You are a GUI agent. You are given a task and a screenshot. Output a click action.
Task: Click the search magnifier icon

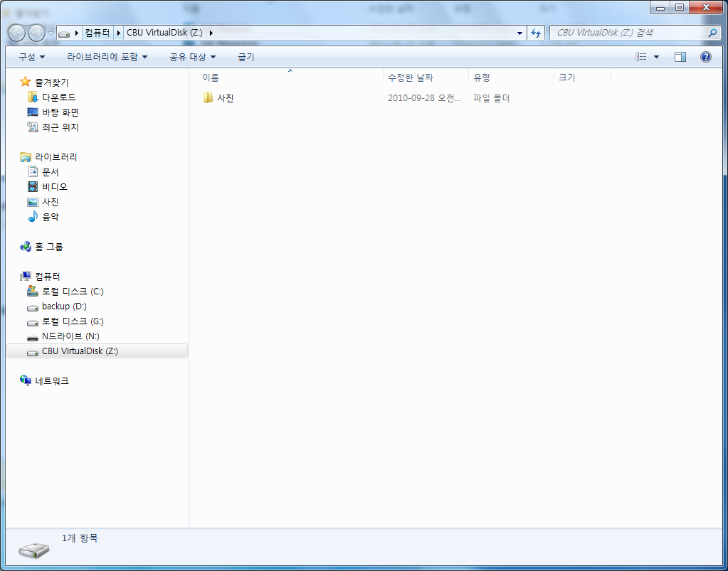point(712,33)
